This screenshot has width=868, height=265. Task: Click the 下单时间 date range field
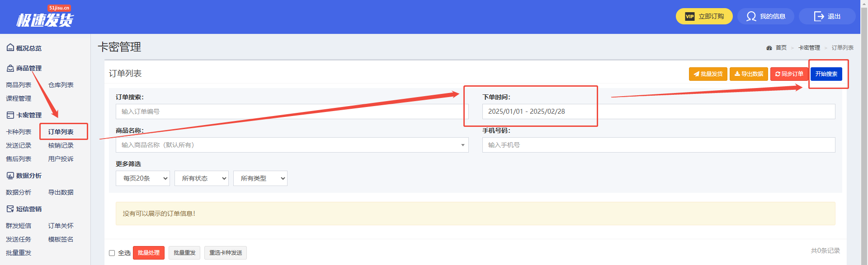[659, 112]
